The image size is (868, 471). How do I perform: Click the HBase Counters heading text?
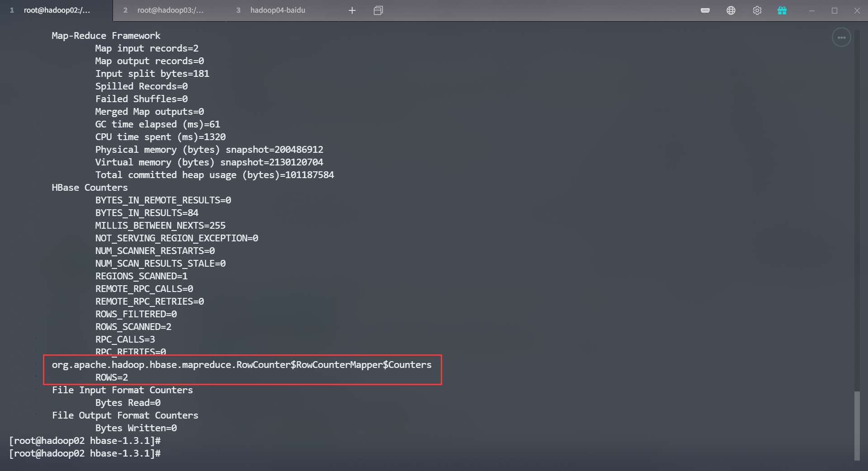tap(90, 188)
